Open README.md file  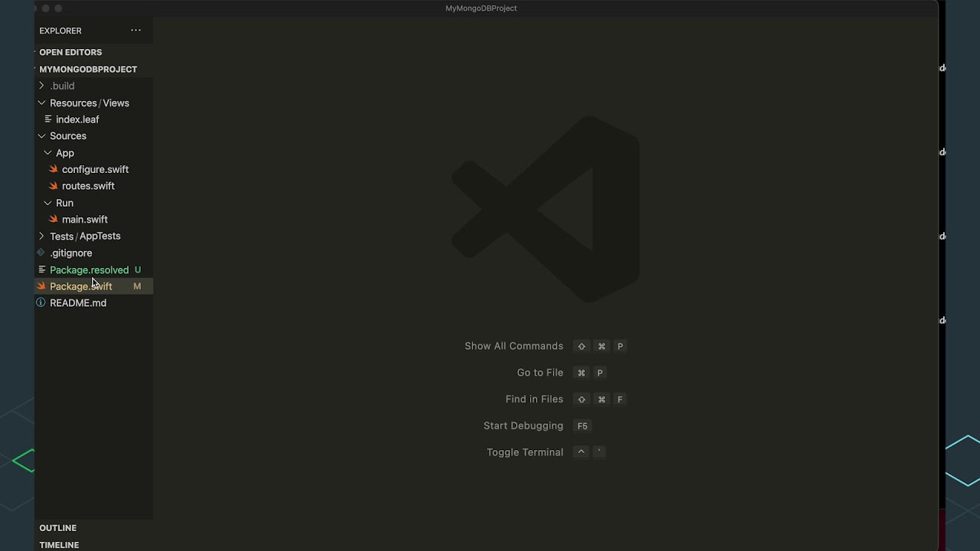coord(77,303)
